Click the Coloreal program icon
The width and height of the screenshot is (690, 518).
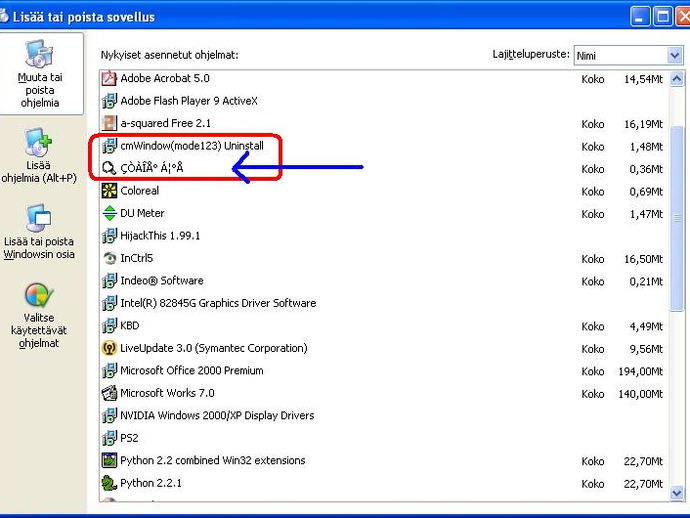tap(109, 191)
